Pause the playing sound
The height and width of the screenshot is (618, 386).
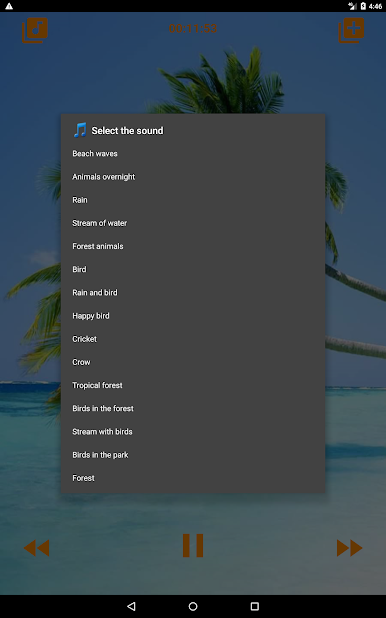click(193, 545)
